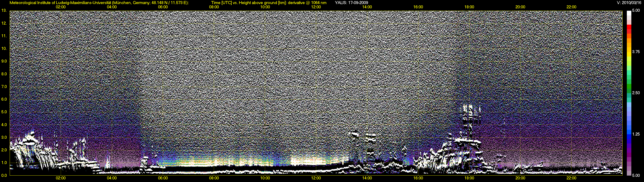Click the 14:00 label on the upper time axis

(367, 7)
